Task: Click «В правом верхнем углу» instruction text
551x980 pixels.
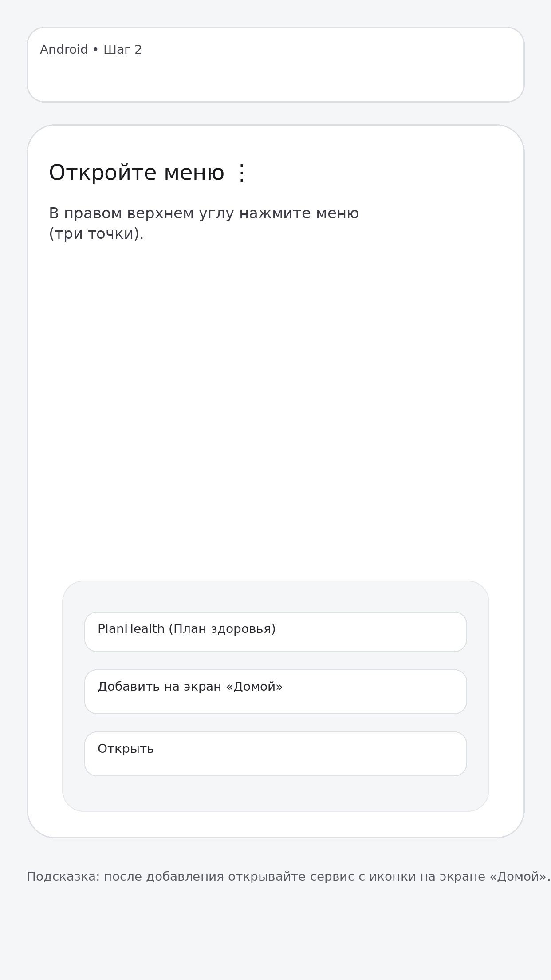Action: point(141,213)
